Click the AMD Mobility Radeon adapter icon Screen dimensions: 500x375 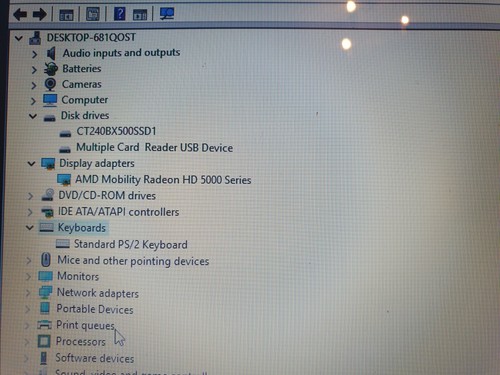click(x=64, y=180)
